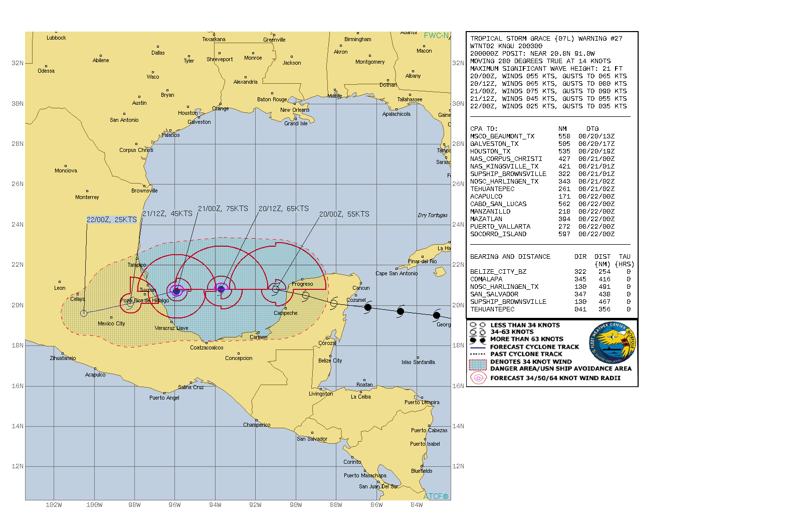Click the 'Campeche' city label on the map

(x=286, y=313)
